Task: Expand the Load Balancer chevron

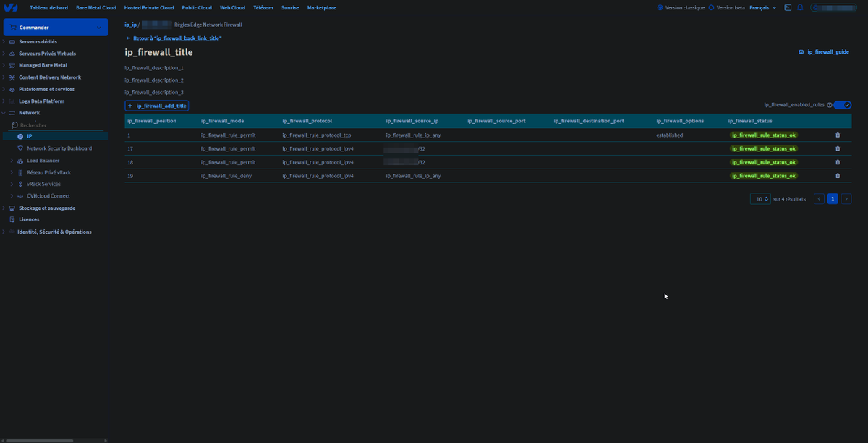Action: [x=12, y=161]
